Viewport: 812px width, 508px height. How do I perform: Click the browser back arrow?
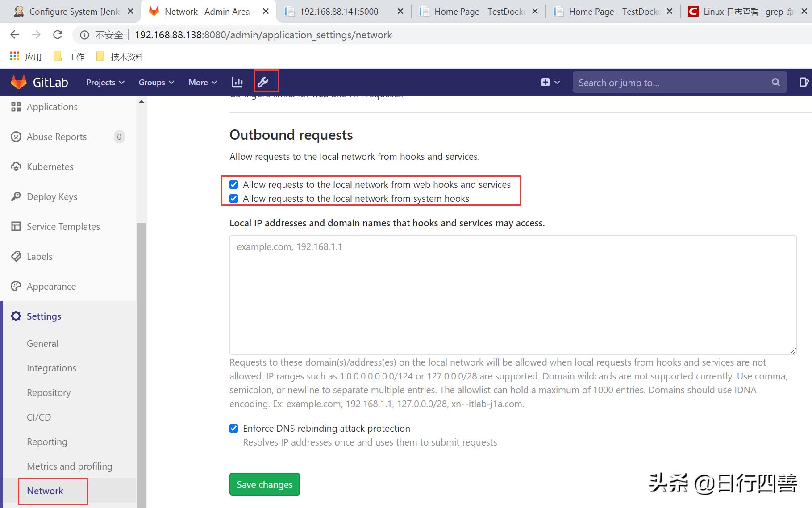(15, 35)
